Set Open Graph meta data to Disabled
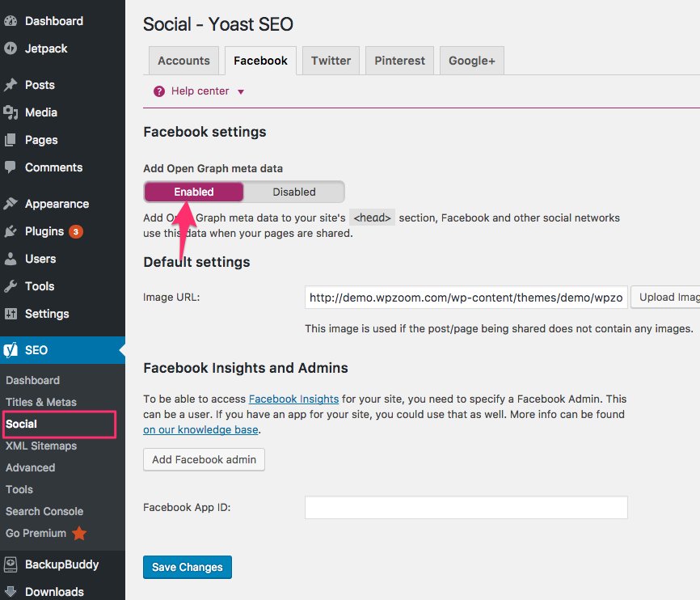Viewport: 700px width, 600px height. (x=293, y=192)
